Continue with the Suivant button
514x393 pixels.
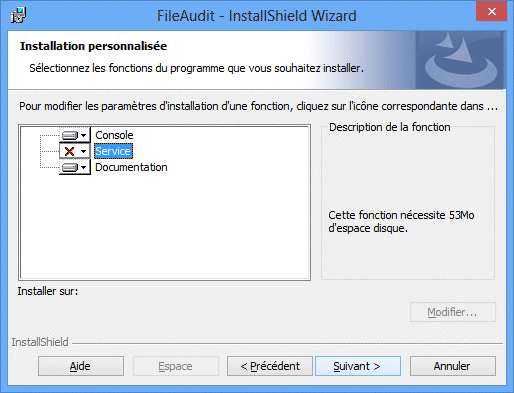coord(358,366)
